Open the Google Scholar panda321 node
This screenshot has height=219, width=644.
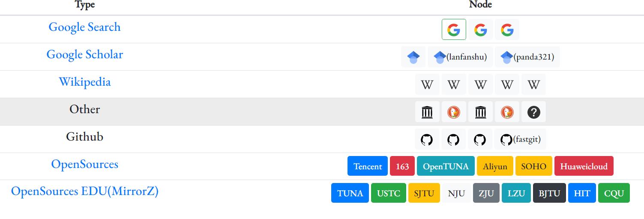(527, 57)
